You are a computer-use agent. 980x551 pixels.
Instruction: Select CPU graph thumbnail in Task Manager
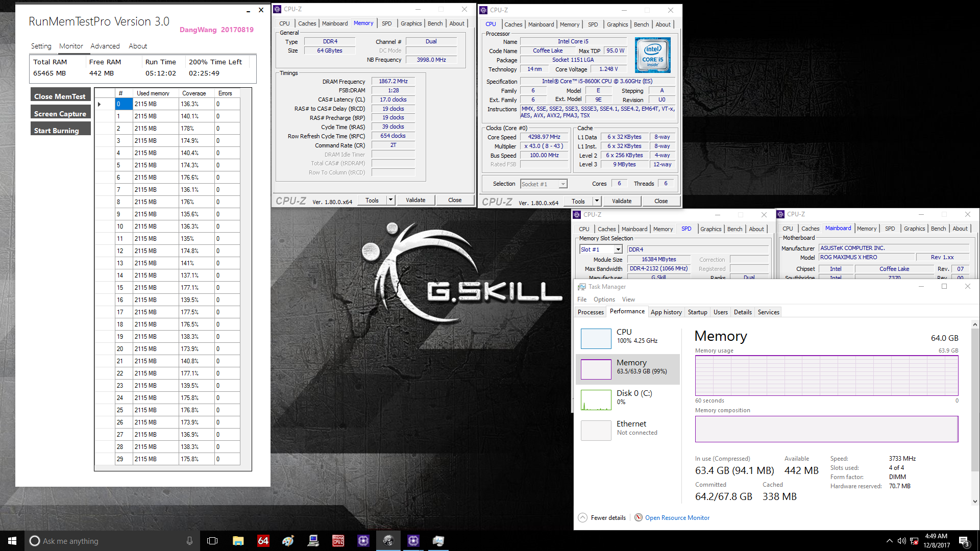(x=596, y=338)
